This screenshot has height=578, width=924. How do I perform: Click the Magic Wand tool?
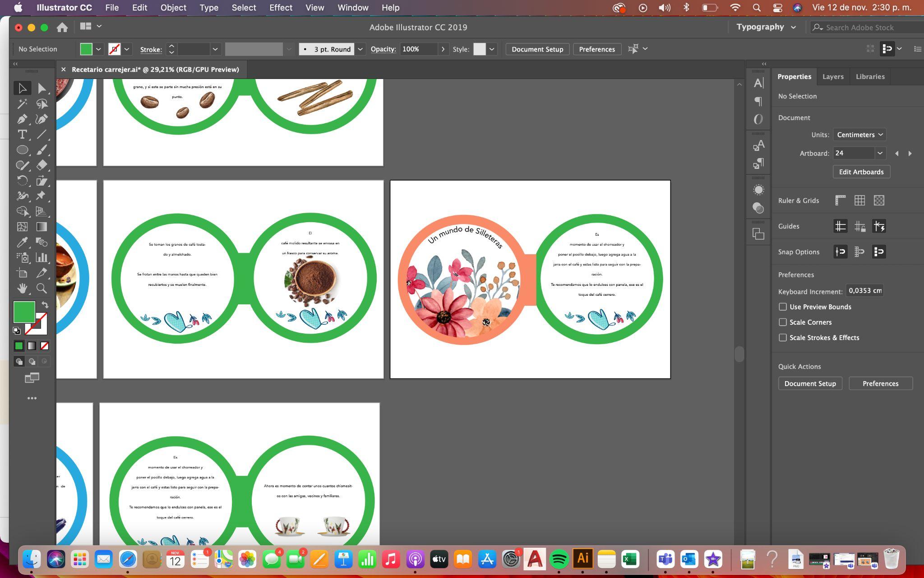[x=22, y=104]
